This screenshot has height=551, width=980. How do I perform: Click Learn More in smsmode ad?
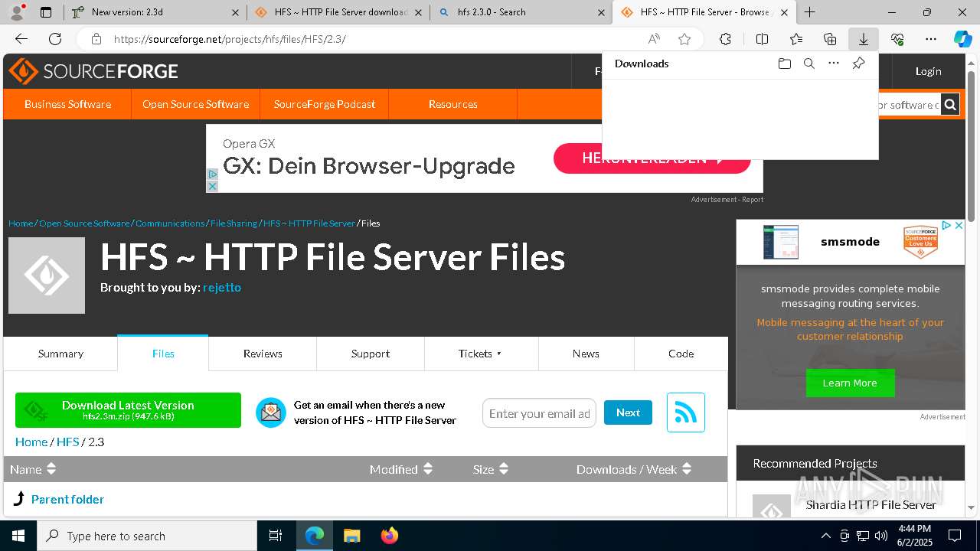[x=850, y=383]
